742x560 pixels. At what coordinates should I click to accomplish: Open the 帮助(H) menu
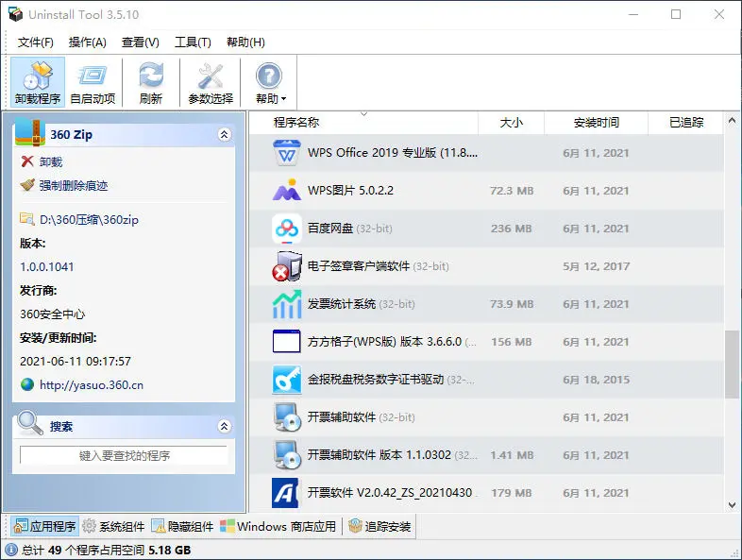245,42
